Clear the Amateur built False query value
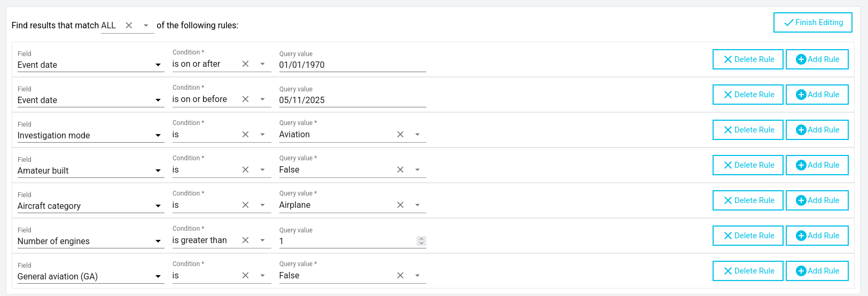This screenshot has height=296, width=868. [x=400, y=170]
